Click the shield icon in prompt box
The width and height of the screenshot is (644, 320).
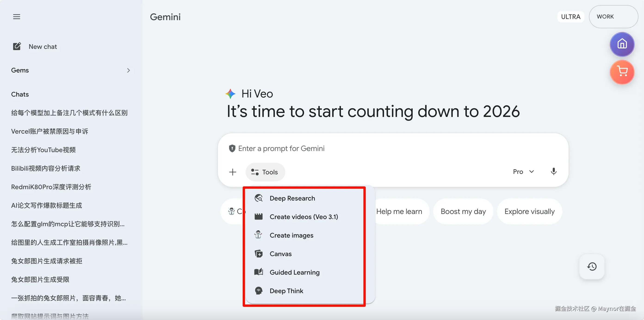[x=232, y=148]
